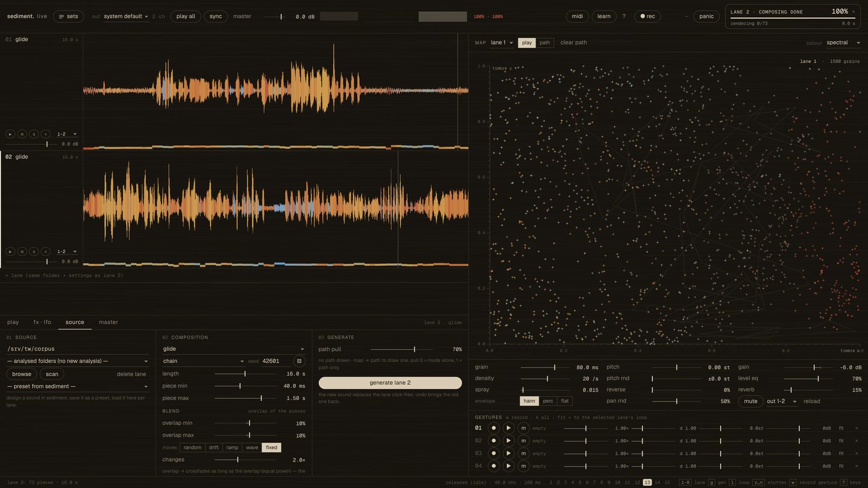Image resolution: width=868 pixels, height=488 pixels.
Task: Play gesture 02
Action: click(x=509, y=440)
